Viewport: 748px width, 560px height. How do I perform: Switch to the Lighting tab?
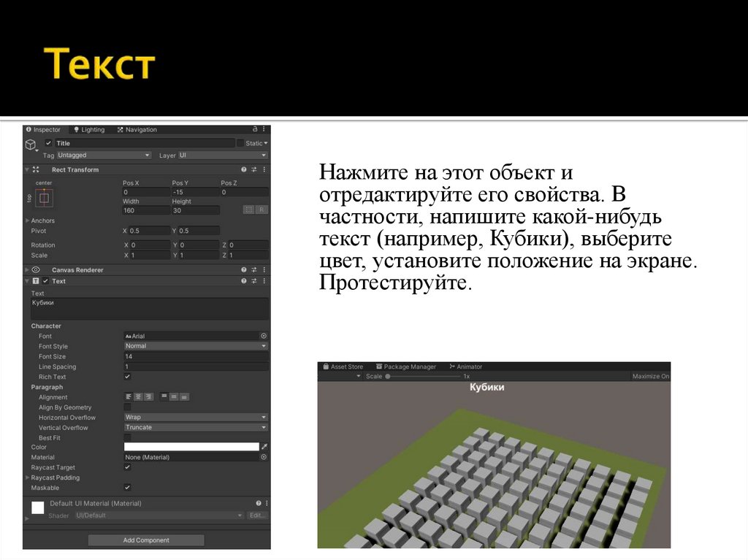point(89,130)
